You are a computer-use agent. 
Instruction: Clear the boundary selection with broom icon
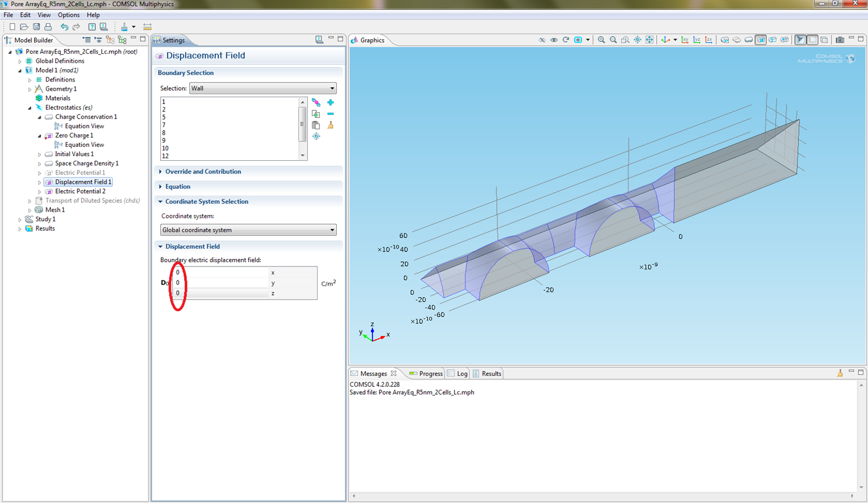pos(330,125)
